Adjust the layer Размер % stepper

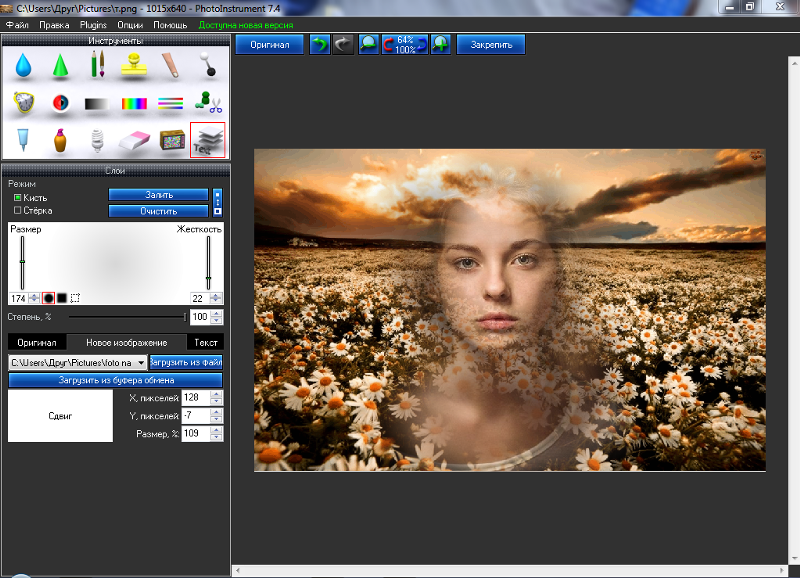pyautogui.click(x=216, y=434)
